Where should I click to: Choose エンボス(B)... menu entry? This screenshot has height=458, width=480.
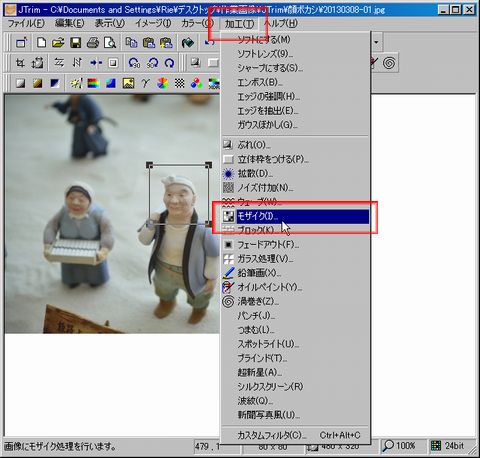pos(296,82)
